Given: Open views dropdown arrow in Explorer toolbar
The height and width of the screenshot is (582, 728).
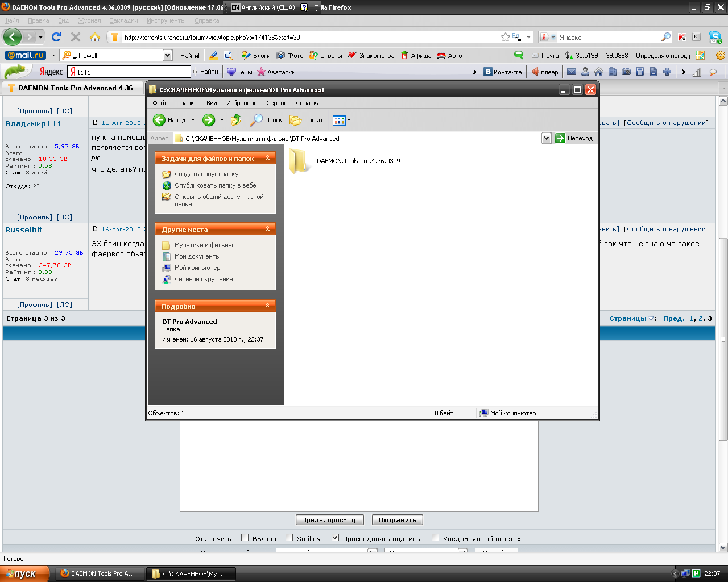Looking at the screenshot, I should [x=349, y=120].
